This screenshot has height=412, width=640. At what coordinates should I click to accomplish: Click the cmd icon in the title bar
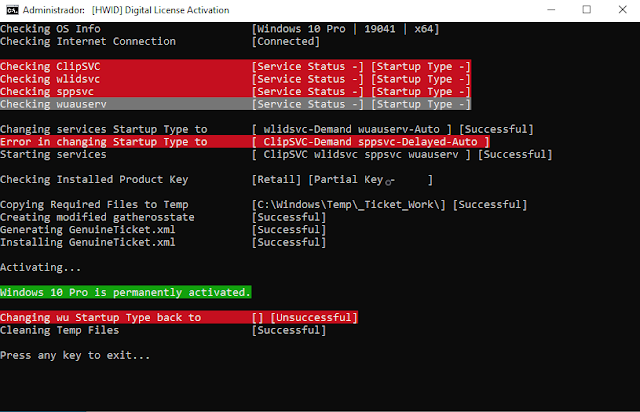click(x=12, y=10)
